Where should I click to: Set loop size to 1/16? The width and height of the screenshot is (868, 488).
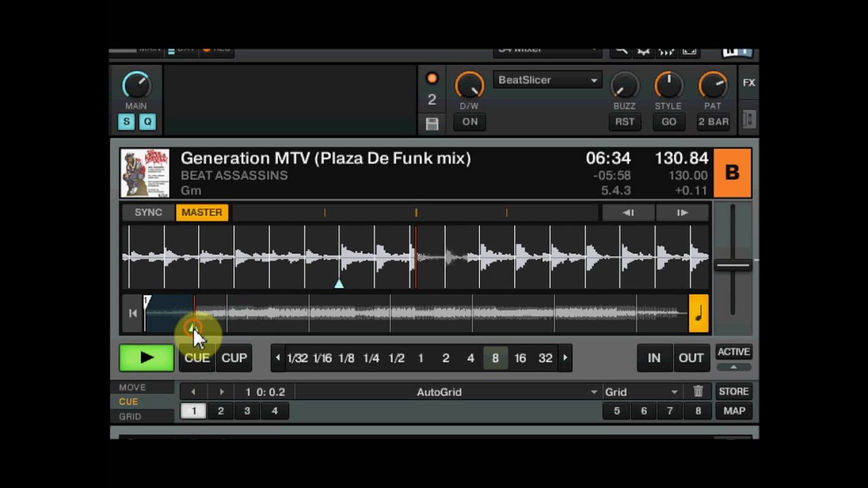click(x=322, y=358)
